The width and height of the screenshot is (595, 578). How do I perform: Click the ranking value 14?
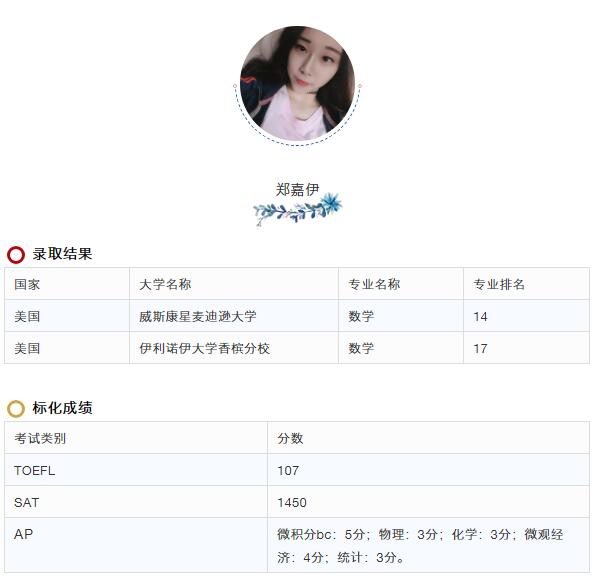click(x=480, y=317)
